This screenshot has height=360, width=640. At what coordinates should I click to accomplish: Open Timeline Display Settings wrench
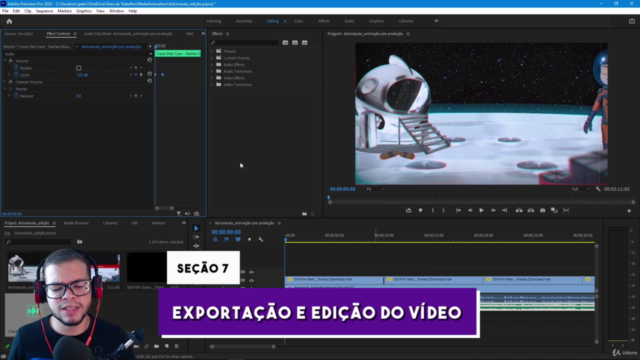261,240
